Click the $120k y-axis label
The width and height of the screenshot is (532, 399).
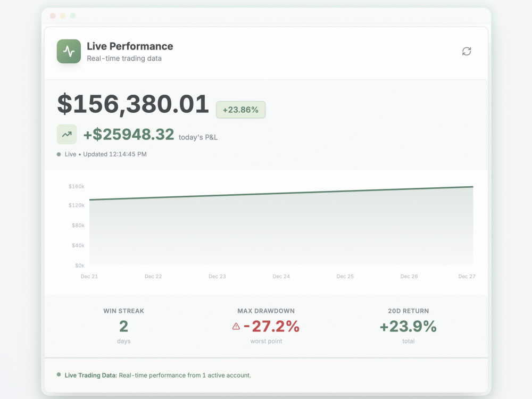coord(76,205)
